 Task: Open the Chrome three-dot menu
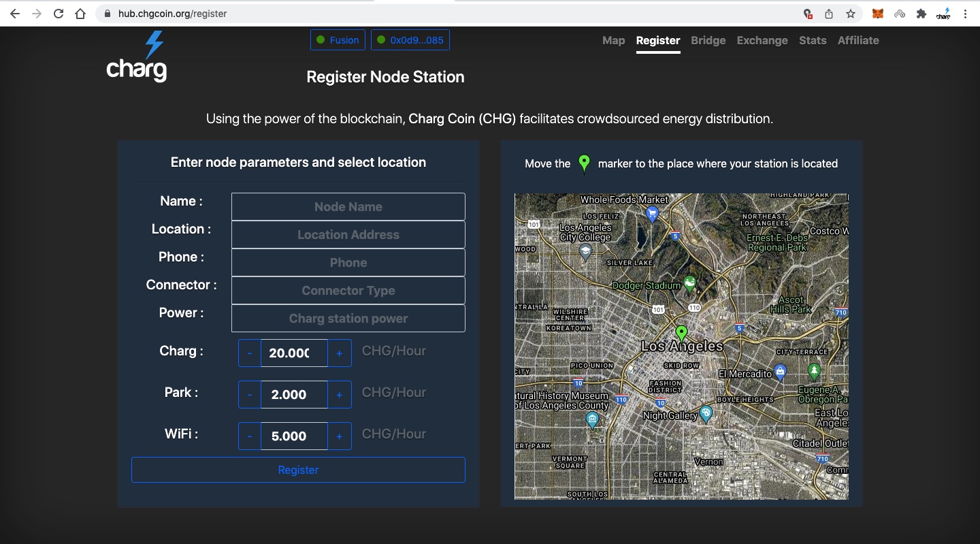pyautogui.click(x=965, y=14)
